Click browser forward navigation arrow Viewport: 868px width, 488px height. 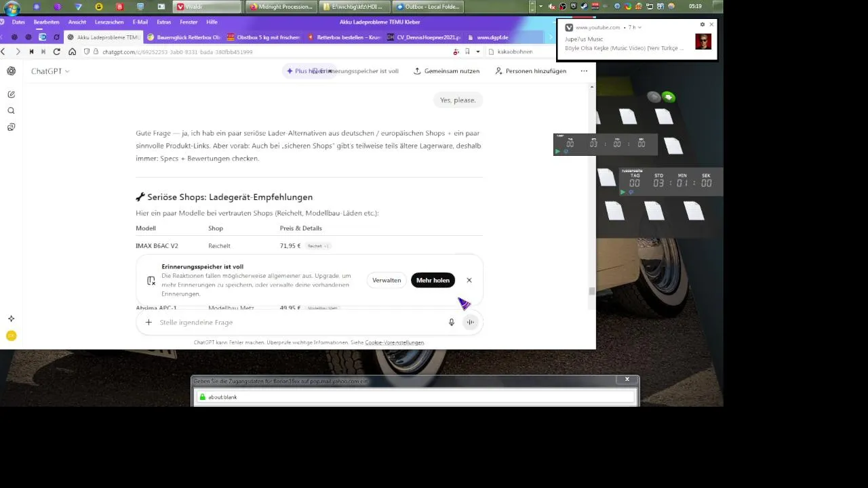[18, 52]
